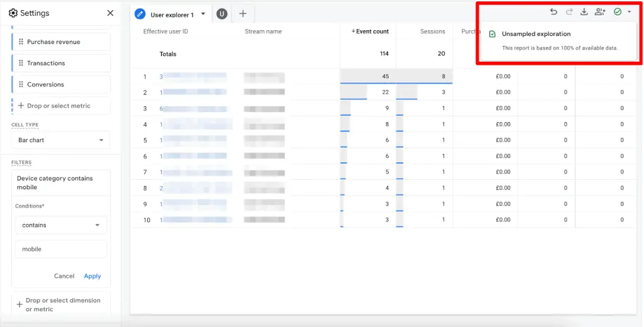Expand the contains condition dropdown
This screenshot has width=644, height=327.
[x=60, y=225]
